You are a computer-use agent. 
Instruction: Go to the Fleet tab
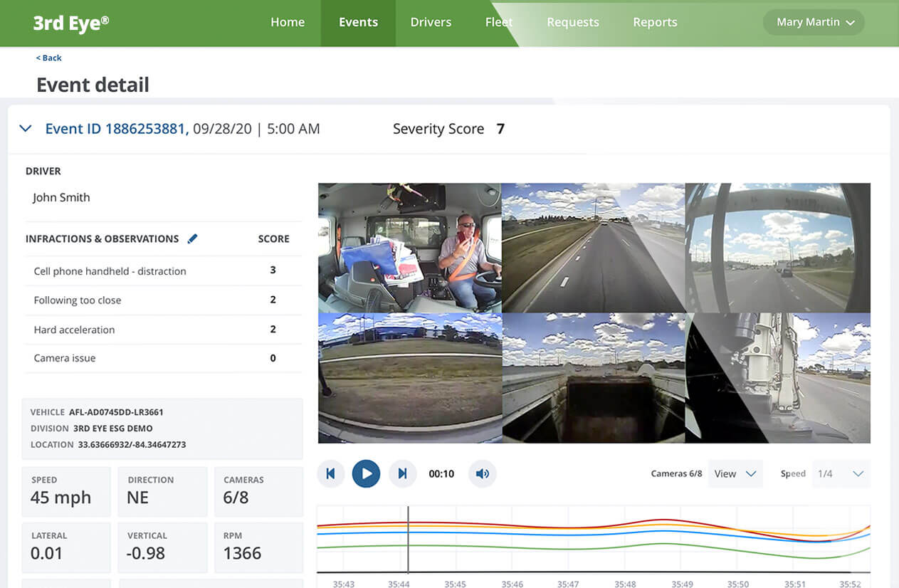click(x=499, y=22)
